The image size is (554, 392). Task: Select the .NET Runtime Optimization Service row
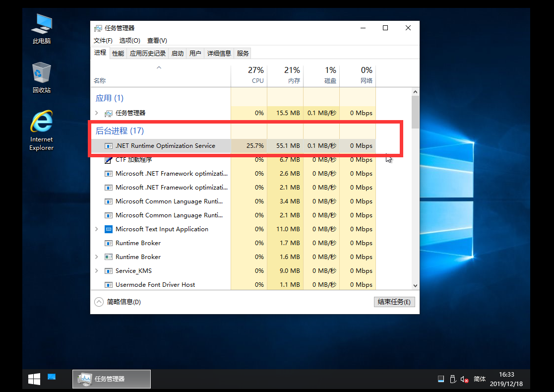point(233,145)
